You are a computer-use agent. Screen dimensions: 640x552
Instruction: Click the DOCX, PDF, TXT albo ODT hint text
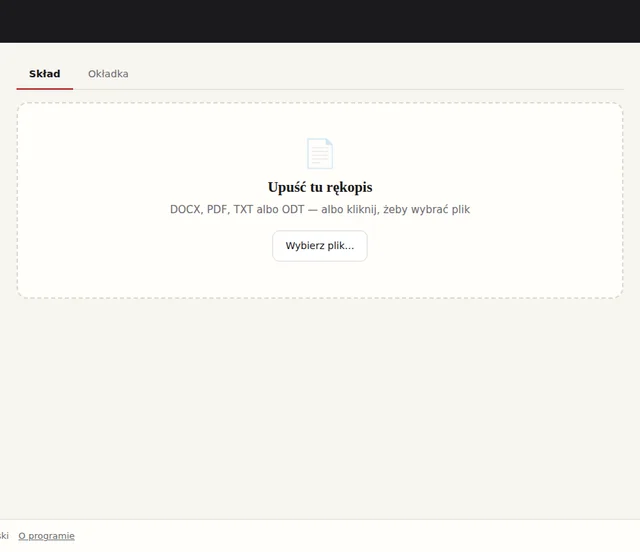point(320,209)
